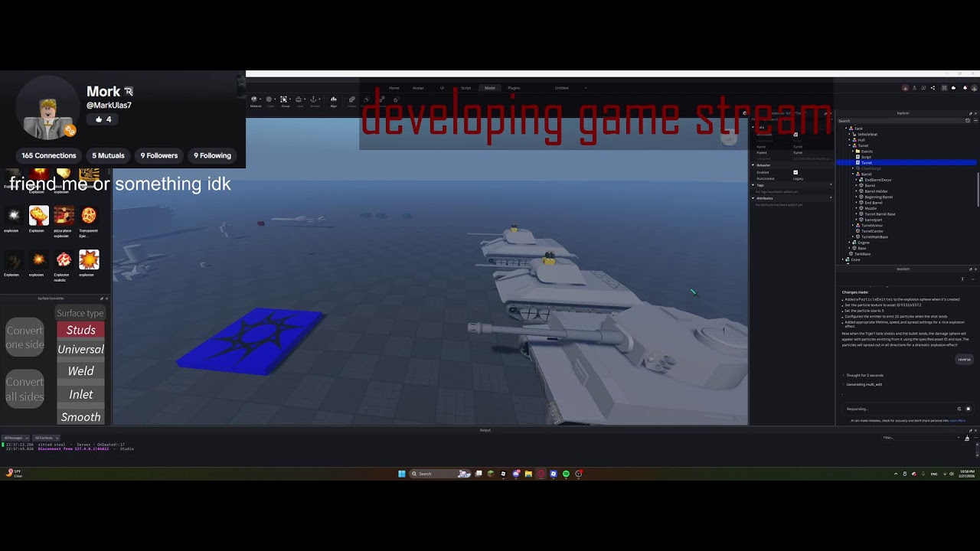Select the 'Transparent Epic' explosion thumbnail
Screen dimensions: 980x551
(89, 216)
